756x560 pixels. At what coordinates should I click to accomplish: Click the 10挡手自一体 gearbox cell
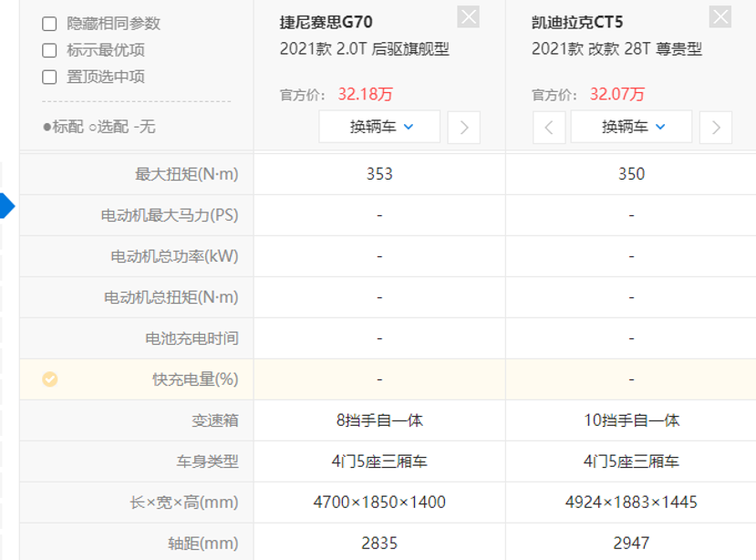pos(632,420)
